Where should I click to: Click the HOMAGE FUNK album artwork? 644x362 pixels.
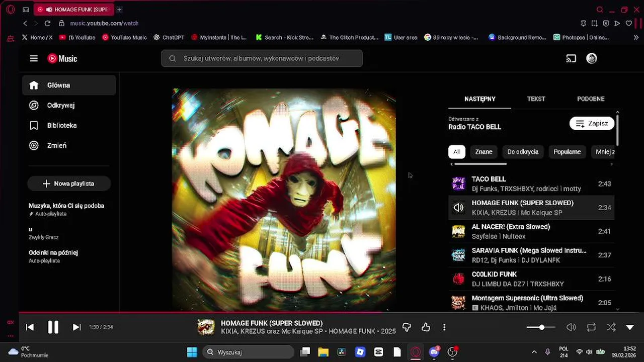tap(284, 200)
